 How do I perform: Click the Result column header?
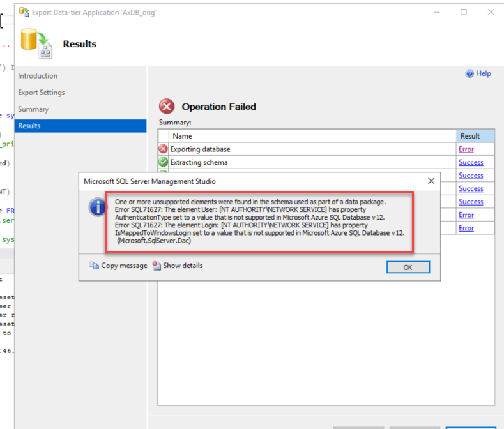pyautogui.click(x=475, y=136)
